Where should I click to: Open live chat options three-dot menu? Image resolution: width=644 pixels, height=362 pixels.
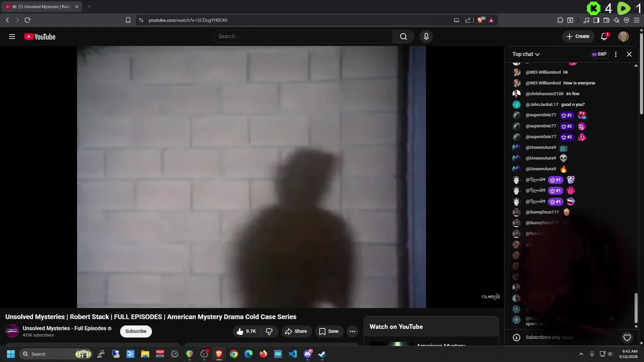(x=616, y=54)
